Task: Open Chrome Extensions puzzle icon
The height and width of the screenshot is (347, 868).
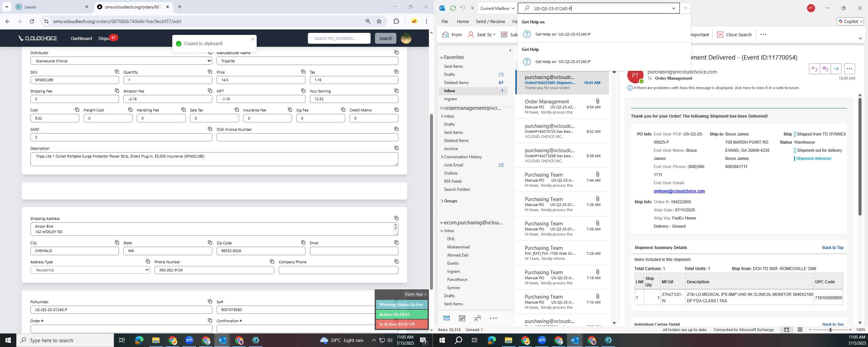Action: coord(396,21)
